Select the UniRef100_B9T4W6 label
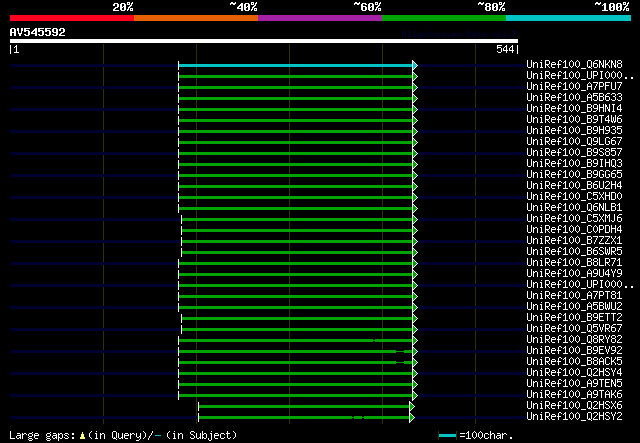Screen dimensions: 640x443 [574, 120]
